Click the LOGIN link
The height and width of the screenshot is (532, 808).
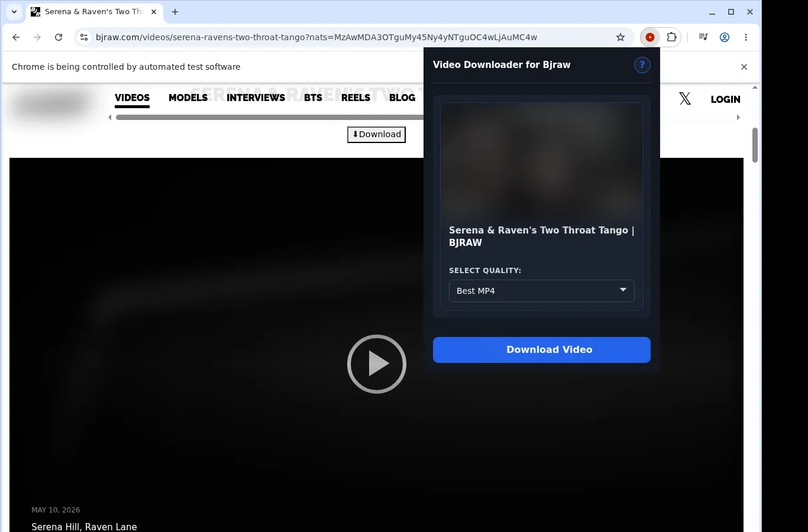pyautogui.click(x=725, y=99)
